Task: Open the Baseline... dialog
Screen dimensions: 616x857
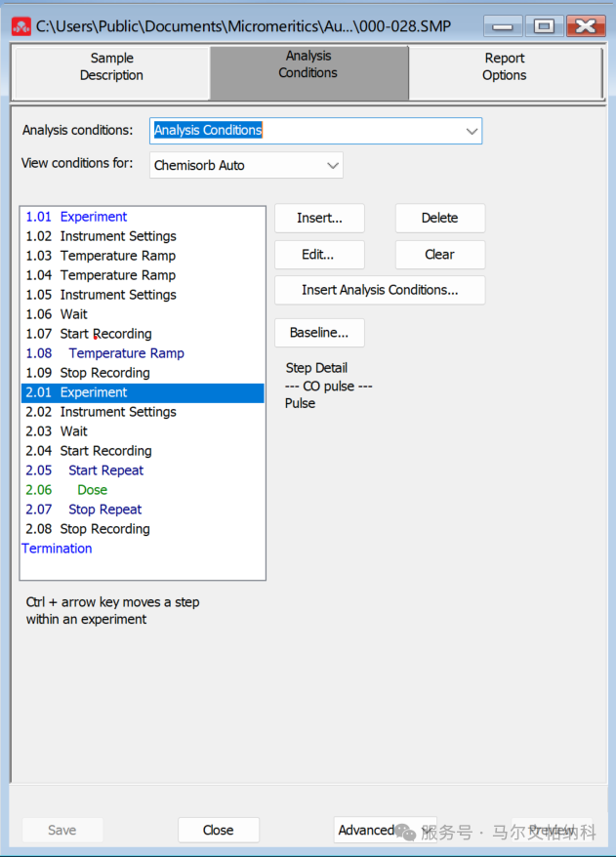Action: 319,333
